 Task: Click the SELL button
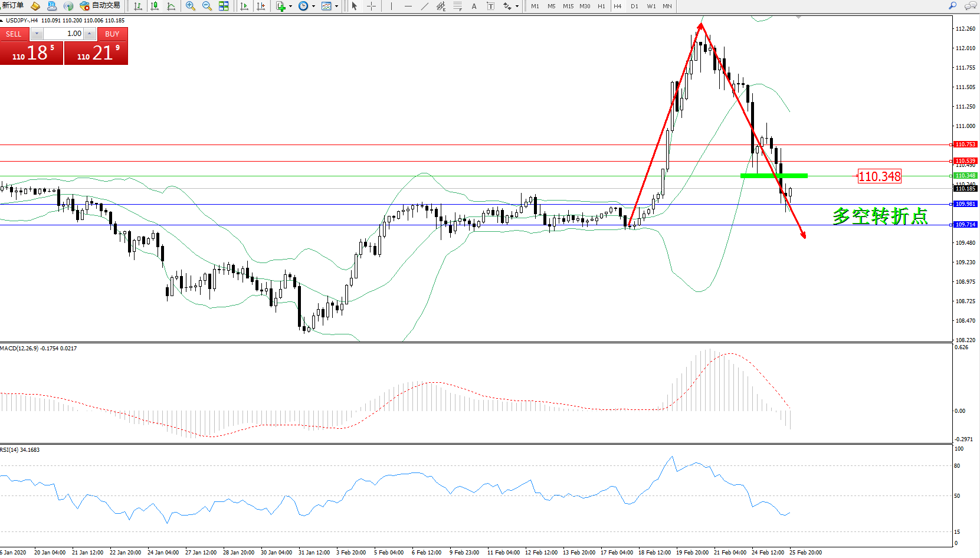click(x=14, y=34)
